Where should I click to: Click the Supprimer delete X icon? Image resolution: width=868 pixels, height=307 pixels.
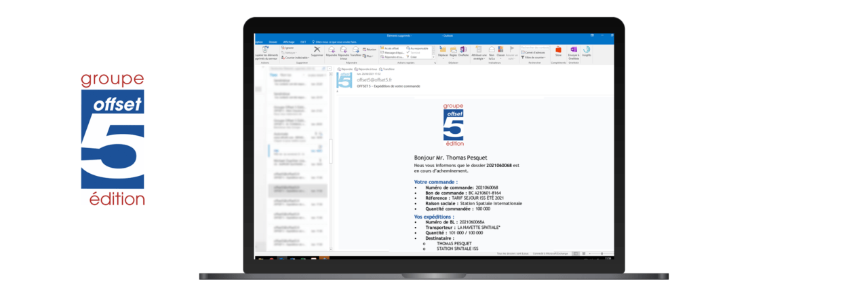click(317, 49)
